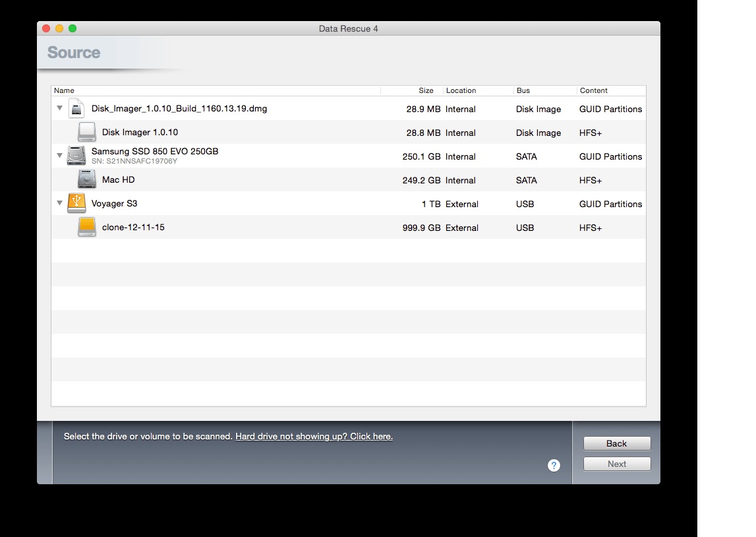Click HFS+ content cell in Disk Imager 1.0.10 row
Screen dimensions: 756x537
[x=591, y=133]
